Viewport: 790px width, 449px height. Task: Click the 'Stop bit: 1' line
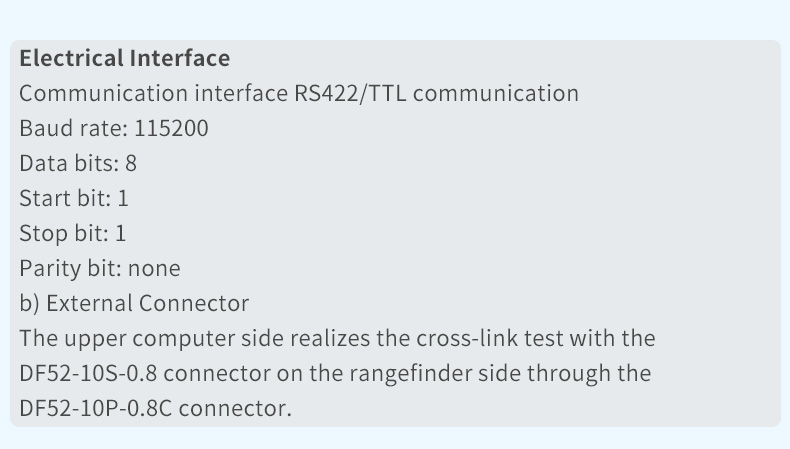point(73,233)
